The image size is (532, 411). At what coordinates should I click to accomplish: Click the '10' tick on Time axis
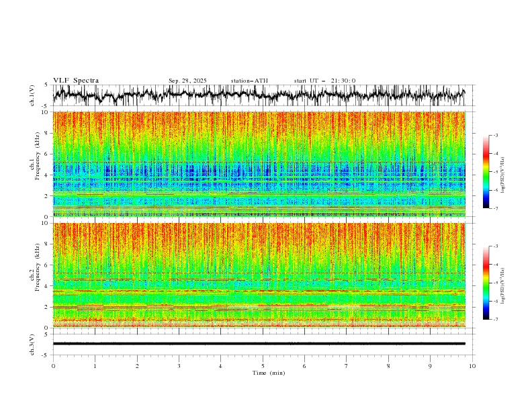coord(472,366)
